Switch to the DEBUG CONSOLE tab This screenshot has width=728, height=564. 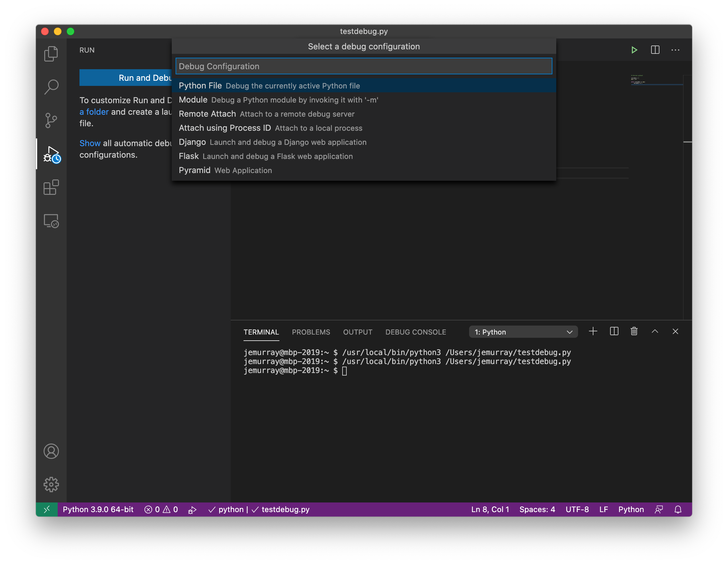(x=416, y=332)
